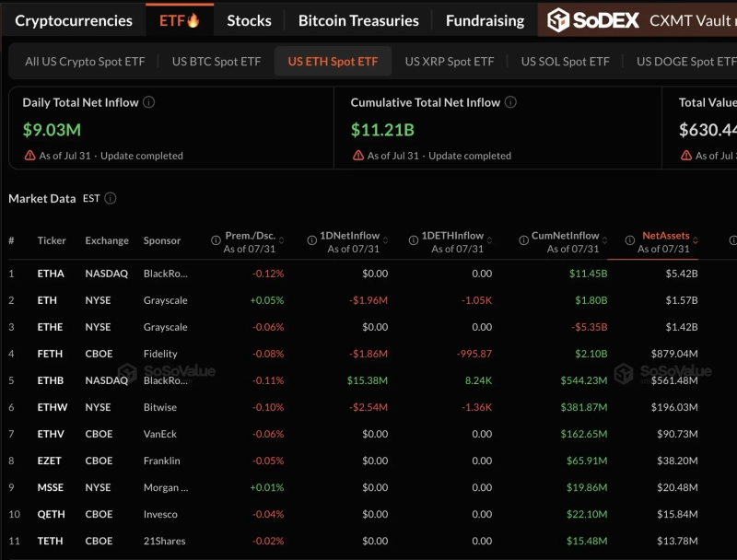Screen dimensions: 737x560
Task: Click $9.03M daily inflow value
Action: [x=52, y=130]
